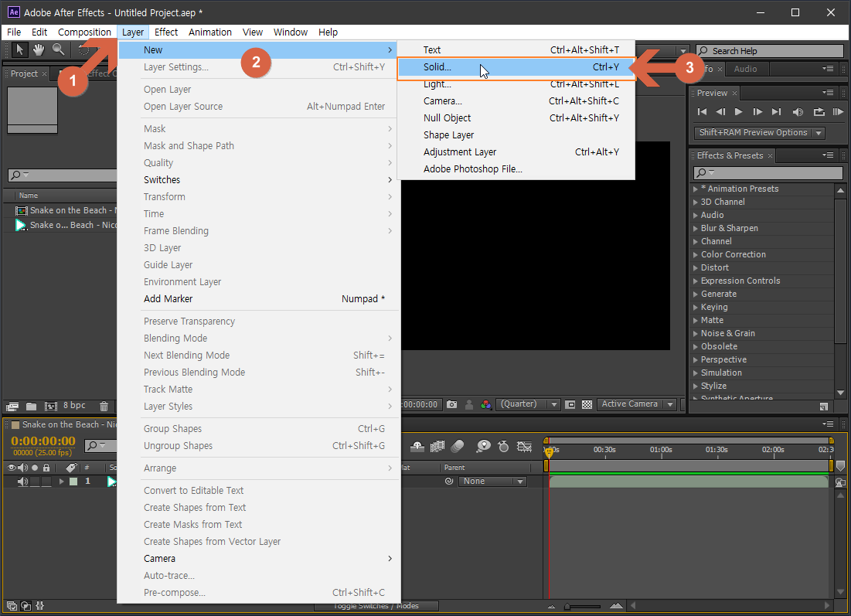Click the Interpret Footage icon in Project panel
The image size is (851, 616).
(12, 406)
